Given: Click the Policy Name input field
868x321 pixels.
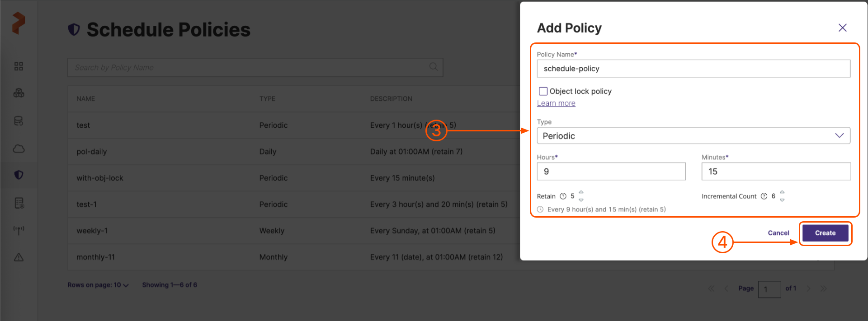Looking at the screenshot, I should pyautogui.click(x=693, y=69).
